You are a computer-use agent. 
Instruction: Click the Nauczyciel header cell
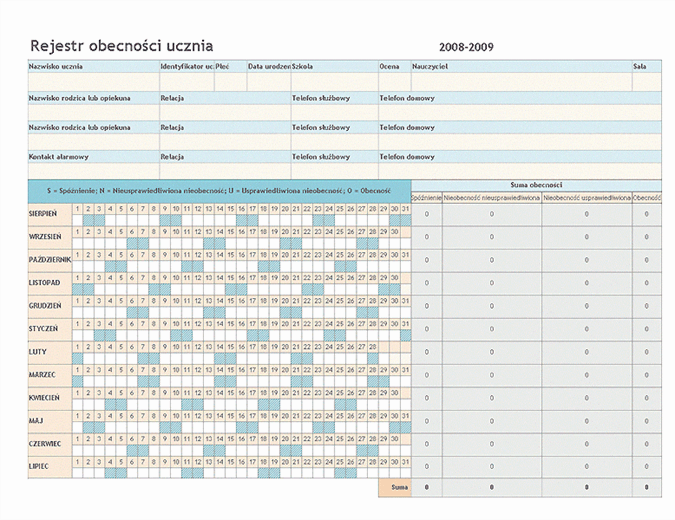(x=429, y=66)
